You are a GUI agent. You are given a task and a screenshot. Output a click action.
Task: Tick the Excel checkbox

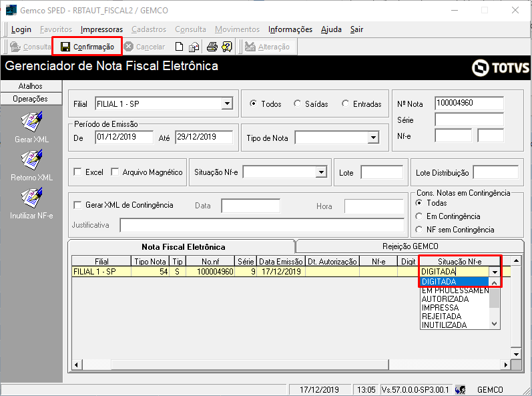77,172
